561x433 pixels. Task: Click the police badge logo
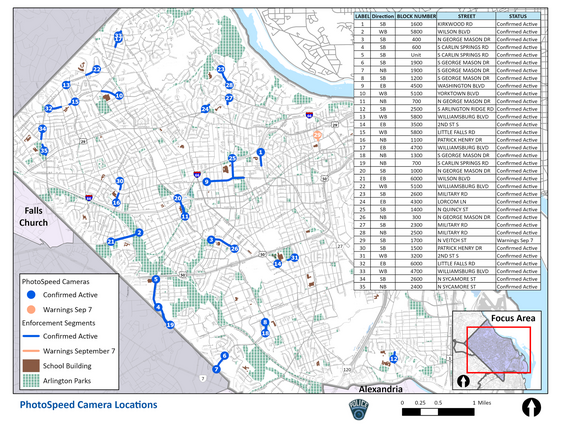pos(358,410)
